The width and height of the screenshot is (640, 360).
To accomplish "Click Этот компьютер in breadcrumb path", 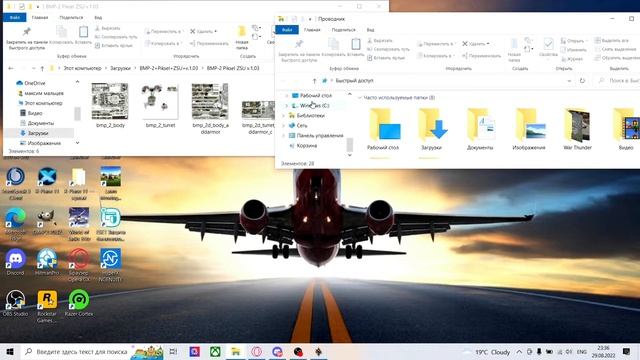I will coord(82,68).
